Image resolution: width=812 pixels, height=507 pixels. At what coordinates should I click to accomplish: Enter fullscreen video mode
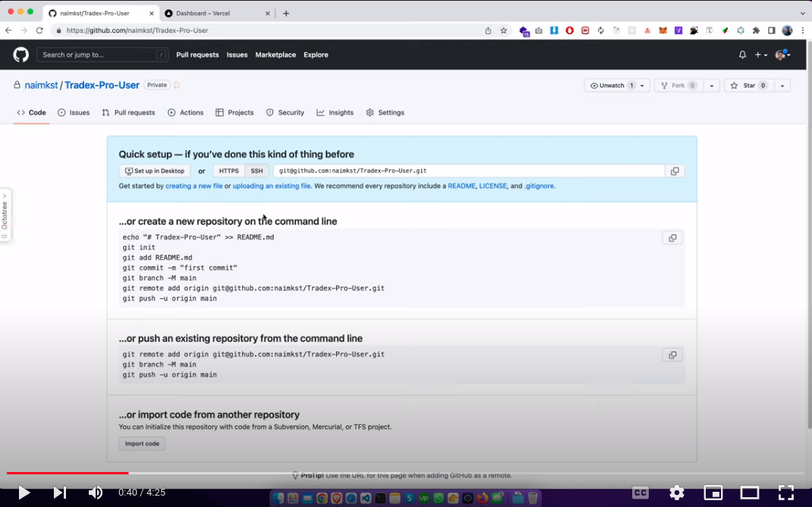(785, 493)
